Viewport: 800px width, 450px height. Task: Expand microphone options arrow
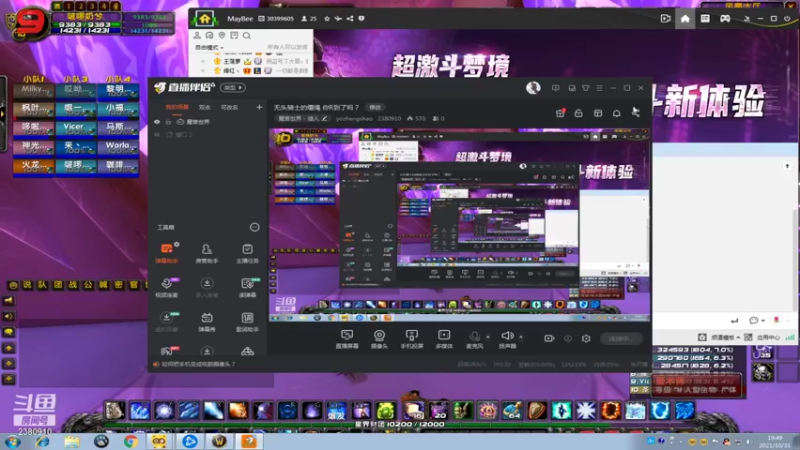pyautogui.click(x=488, y=337)
